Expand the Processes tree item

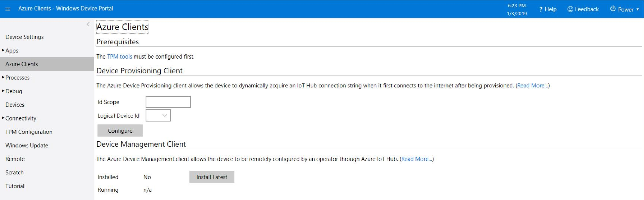coord(3,77)
